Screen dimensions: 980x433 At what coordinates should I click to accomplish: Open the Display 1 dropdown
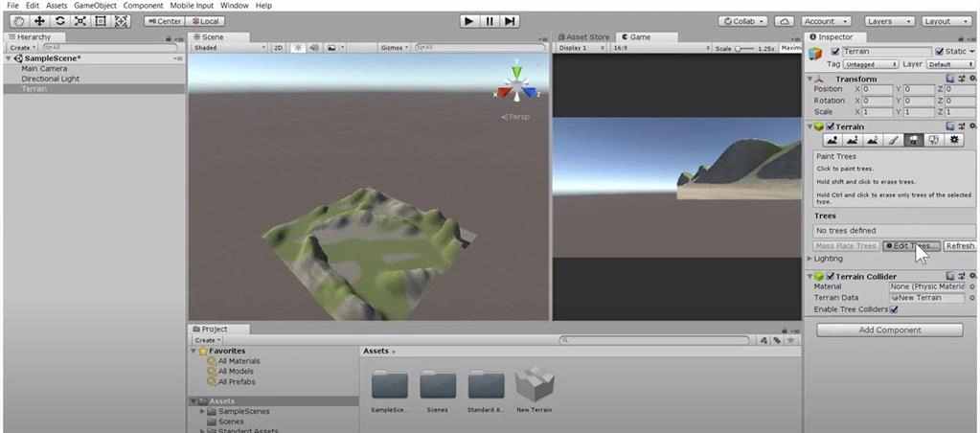pyautogui.click(x=582, y=48)
